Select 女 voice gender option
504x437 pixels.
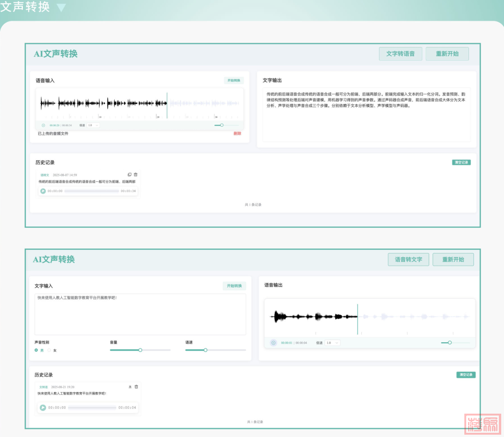49,350
